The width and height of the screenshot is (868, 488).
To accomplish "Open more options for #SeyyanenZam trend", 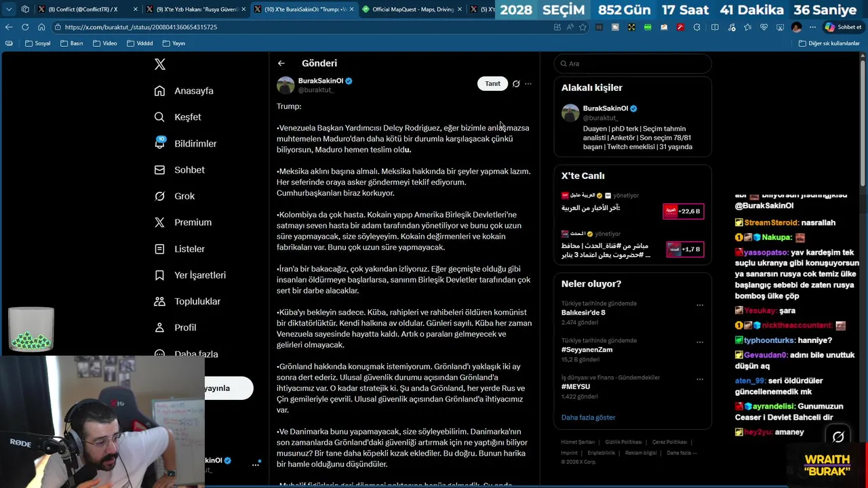I will tap(700, 342).
